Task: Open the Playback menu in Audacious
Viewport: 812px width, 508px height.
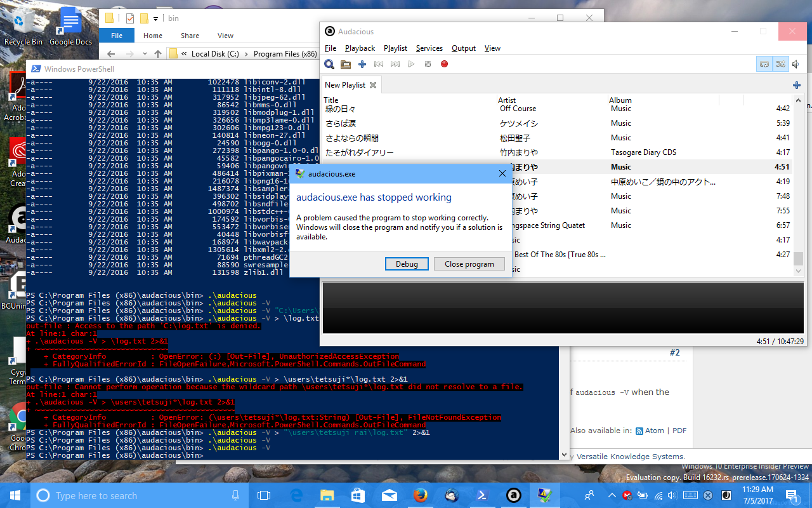Action: 360,48
